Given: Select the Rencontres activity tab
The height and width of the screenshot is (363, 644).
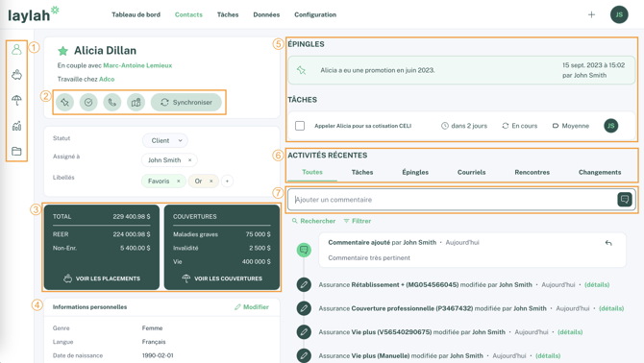Looking at the screenshot, I should [x=532, y=172].
